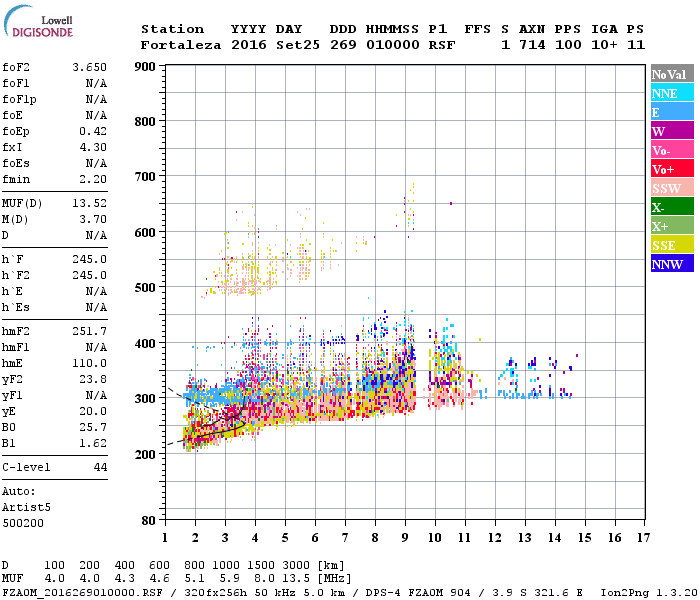Select the NNE cyan legend swatch
This screenshot has width=700, height=600.
(x=672, y=93)
